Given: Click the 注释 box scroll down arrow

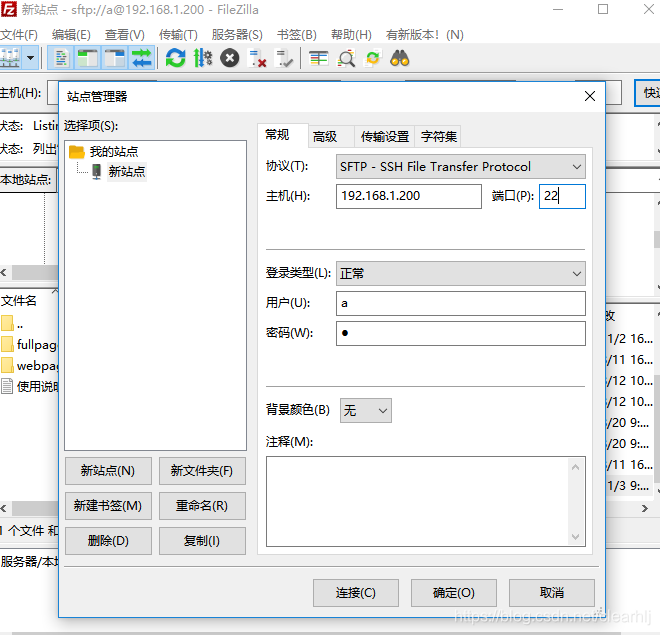Looking at the screenshot, I should coord(575,537).
